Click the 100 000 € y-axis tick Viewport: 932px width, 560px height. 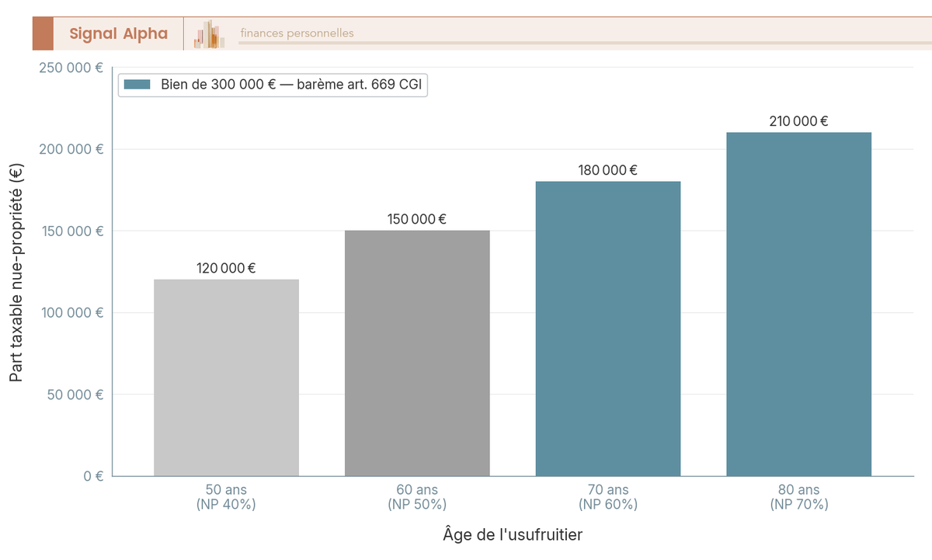(71, 313)
